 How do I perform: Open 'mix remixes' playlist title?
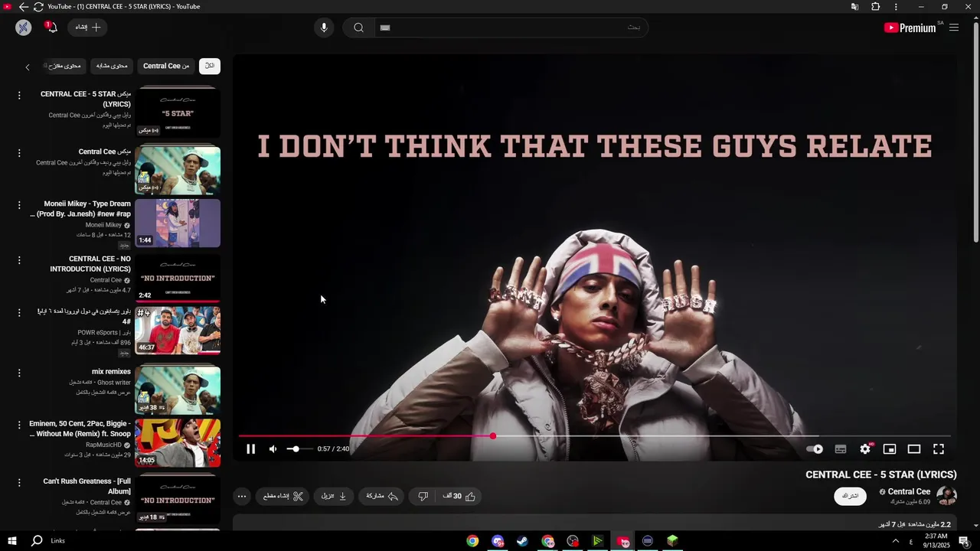pos(112,372)
